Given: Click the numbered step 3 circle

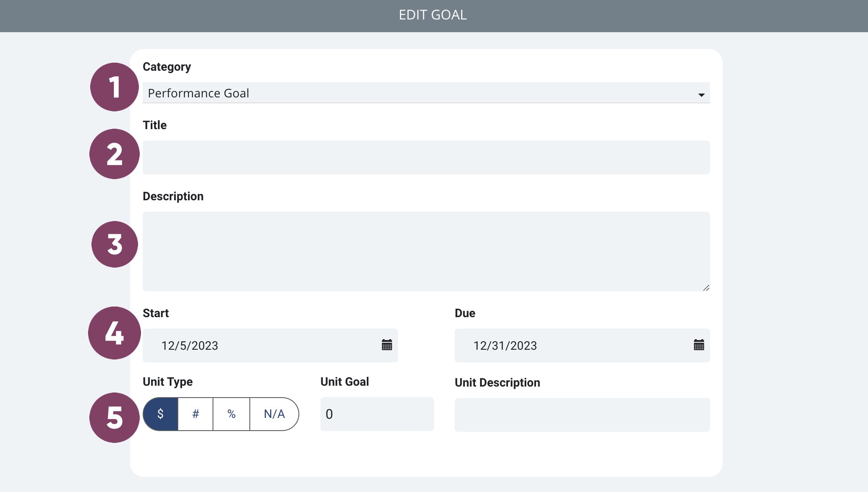Looking at the screenshot, I should click(x=114, y=244).
